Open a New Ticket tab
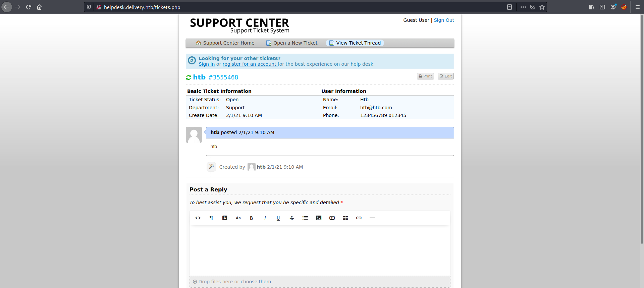Viewport: 644px width, 288px height. pos(292,43)
